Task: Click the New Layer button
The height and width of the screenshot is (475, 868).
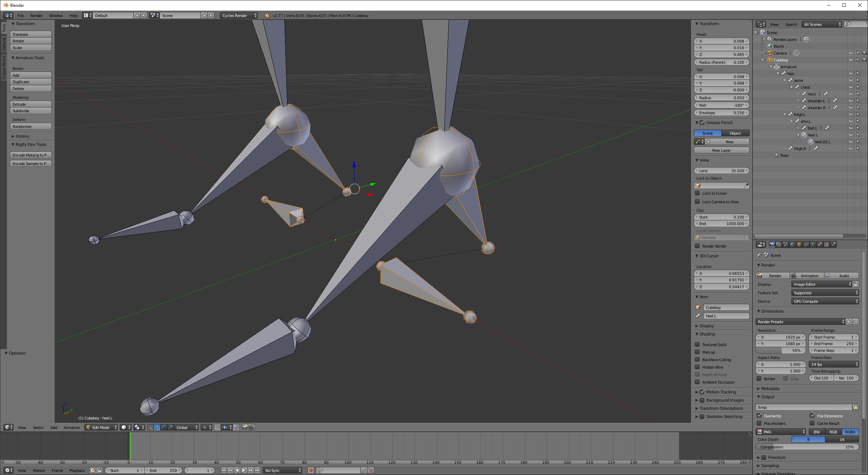Action: pos(721,150)
